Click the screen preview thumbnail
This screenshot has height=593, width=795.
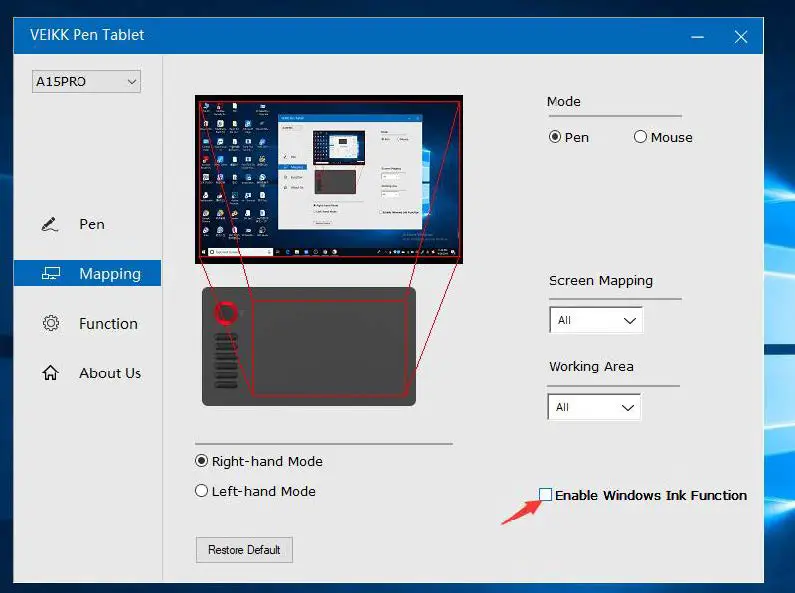[329, 179]
